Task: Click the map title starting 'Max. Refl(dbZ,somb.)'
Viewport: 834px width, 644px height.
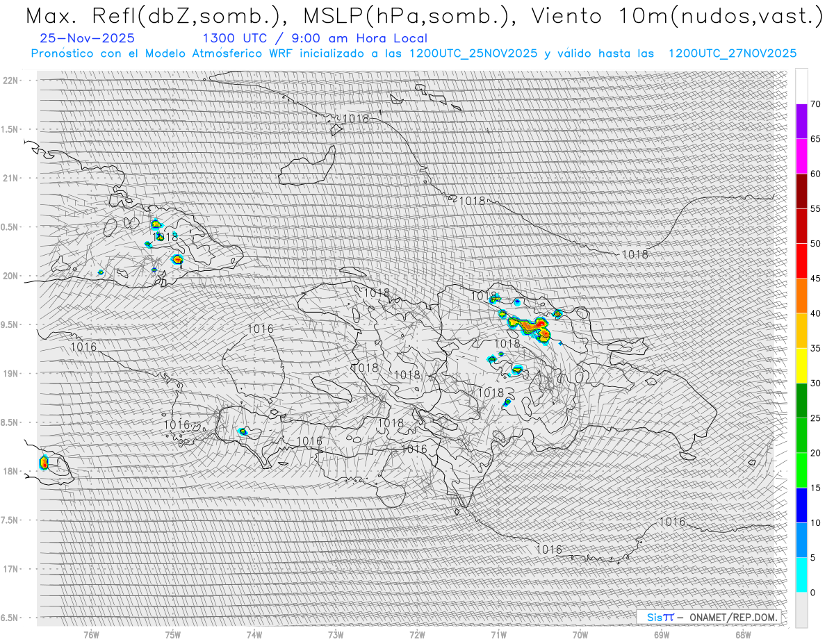Action: point(424,16)
